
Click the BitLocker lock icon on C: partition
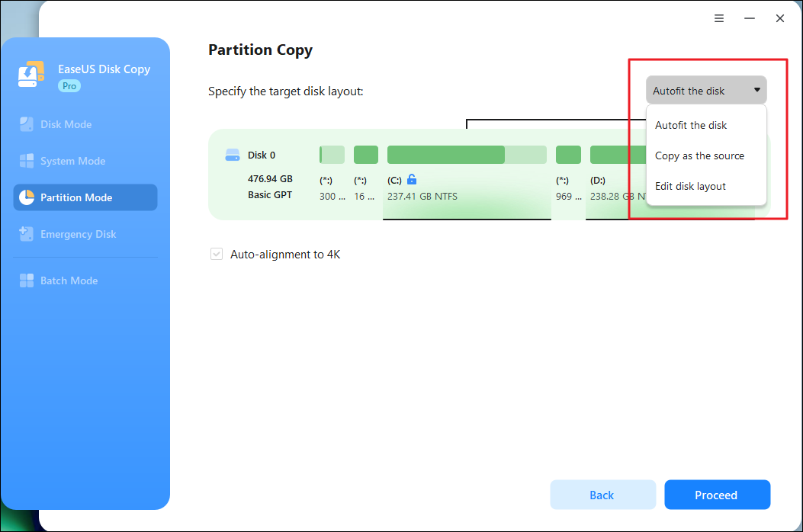click(x=410, y=180)
